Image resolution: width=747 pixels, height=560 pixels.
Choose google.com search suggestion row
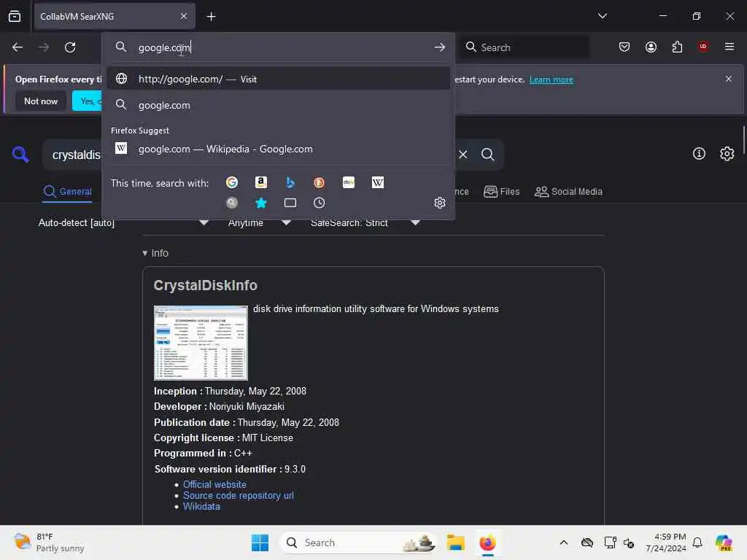[x=278, y=105]
